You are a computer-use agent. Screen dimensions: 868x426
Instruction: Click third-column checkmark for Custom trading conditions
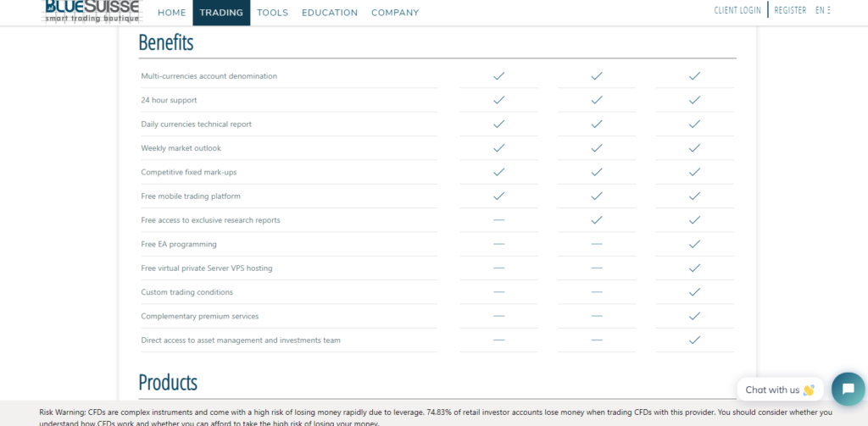point(694,292)
